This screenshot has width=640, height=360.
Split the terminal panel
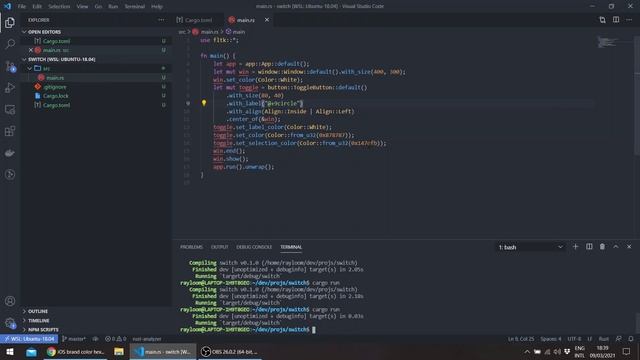click(589, 247)
